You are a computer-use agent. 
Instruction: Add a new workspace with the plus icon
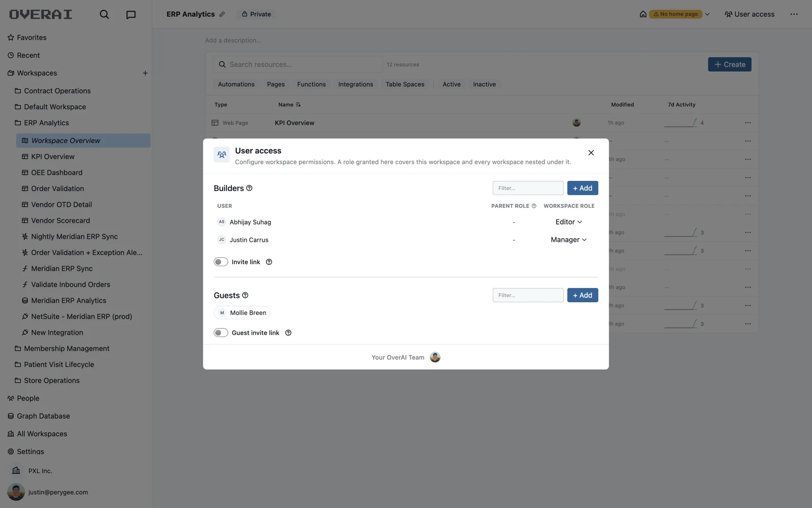(x=145, y=73)
